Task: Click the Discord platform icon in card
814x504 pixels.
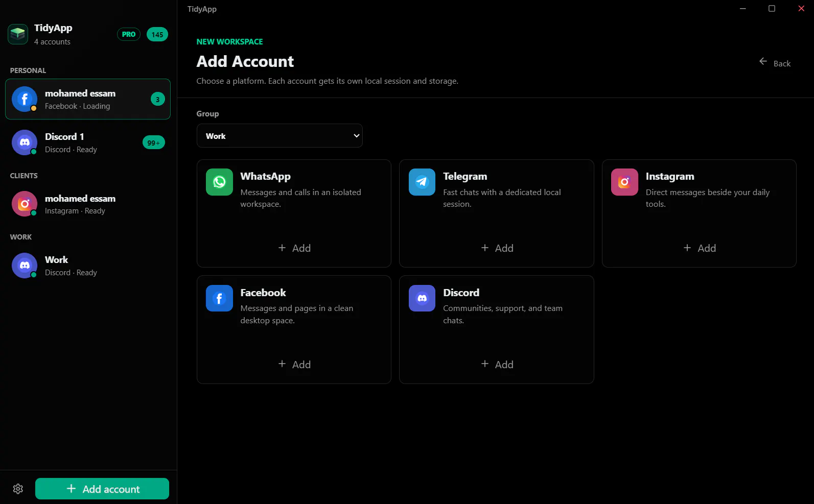Action: (422, 298)
